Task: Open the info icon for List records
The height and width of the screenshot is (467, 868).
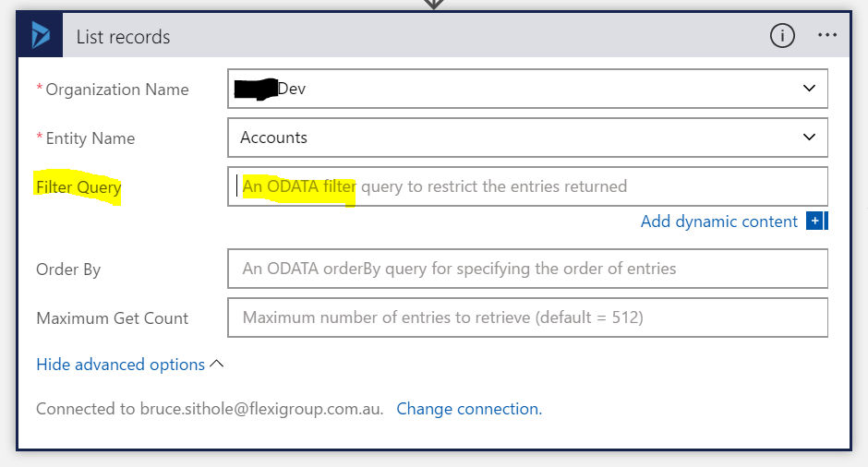Action: (x=781, y=36)
